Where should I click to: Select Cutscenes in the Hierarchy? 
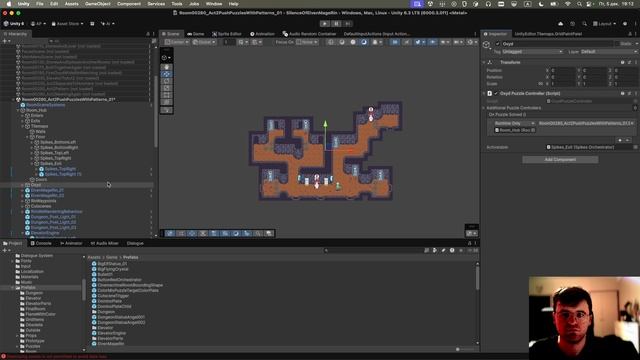[41, 206]
